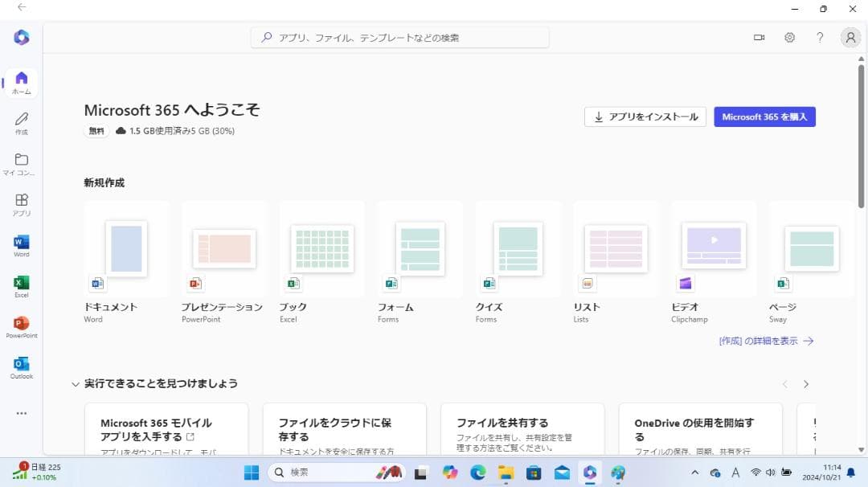868x487 pixels.
Task: Select the ホーム tab in sidebar
Action: (22, 82)
